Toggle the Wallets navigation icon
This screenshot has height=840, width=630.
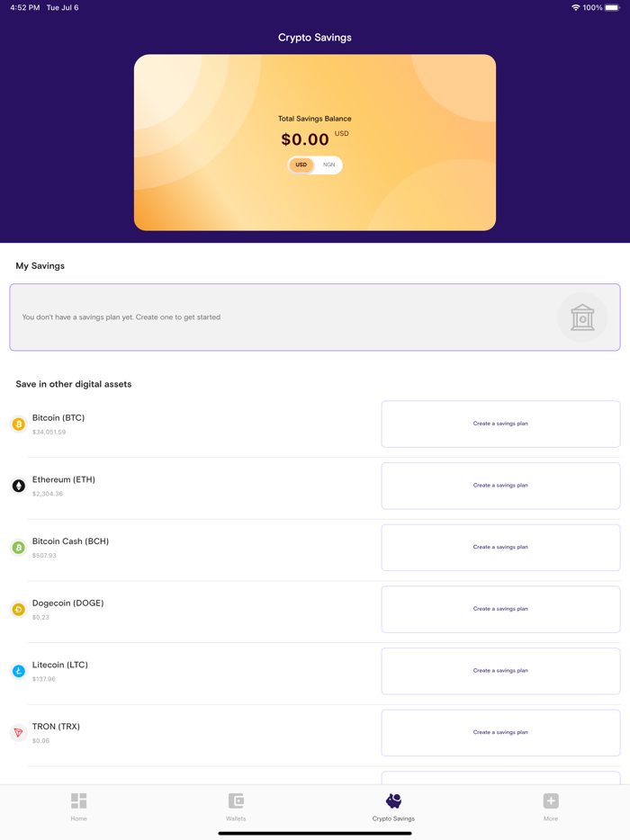pos(236,800)
